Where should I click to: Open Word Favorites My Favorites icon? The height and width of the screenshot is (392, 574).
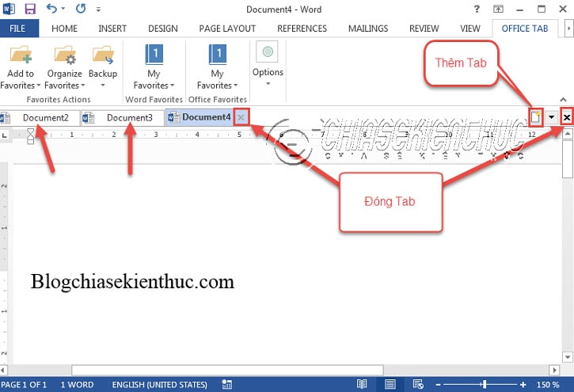coord(154,54)
